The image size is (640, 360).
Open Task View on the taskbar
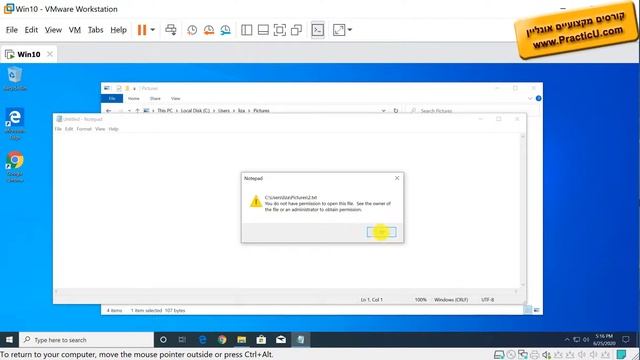pos(182,340)
